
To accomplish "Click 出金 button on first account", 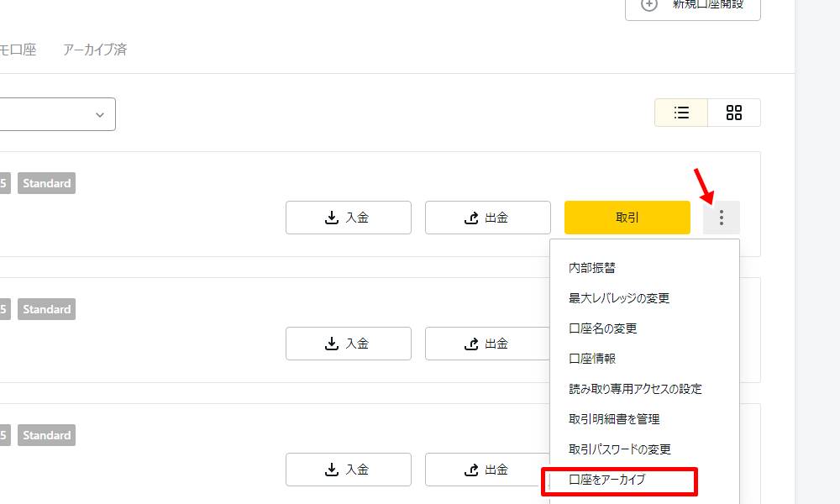I will click(x=487, y=218).
